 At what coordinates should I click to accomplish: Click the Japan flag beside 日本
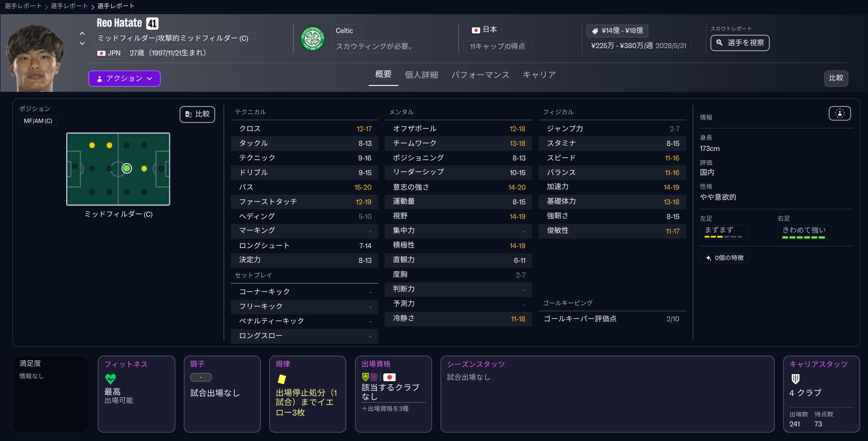476,30
